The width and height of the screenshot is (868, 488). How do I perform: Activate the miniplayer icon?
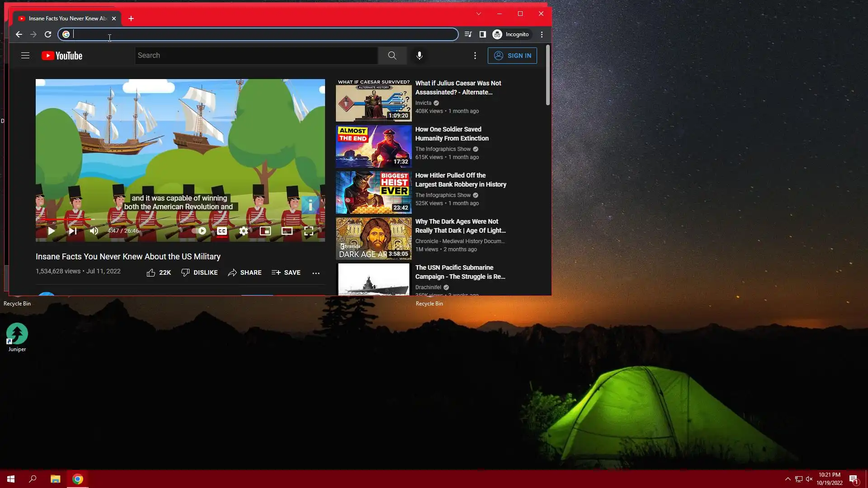click(265, 231)
